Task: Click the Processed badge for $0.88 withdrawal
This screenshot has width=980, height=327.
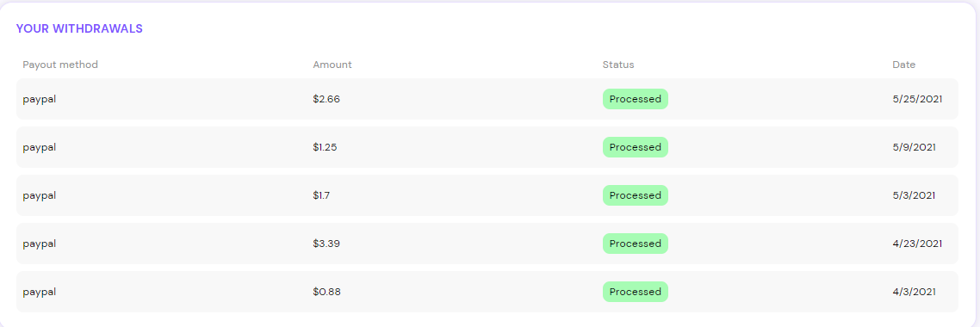Action: (x=635, y=292)
